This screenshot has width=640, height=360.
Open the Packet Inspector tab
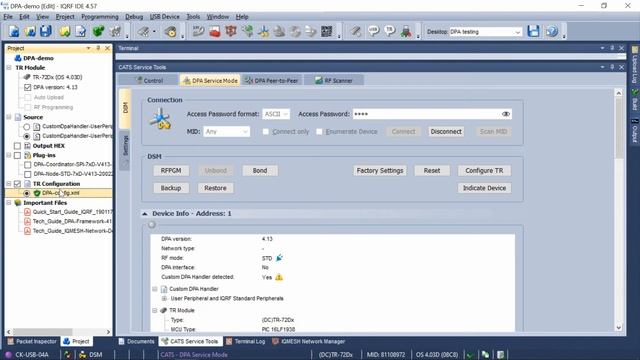32,341
